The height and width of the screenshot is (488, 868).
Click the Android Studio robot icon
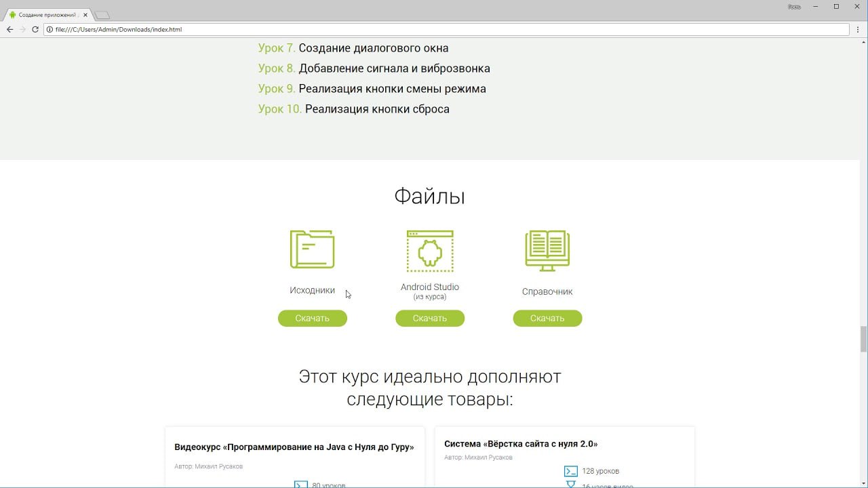[430, 251]
